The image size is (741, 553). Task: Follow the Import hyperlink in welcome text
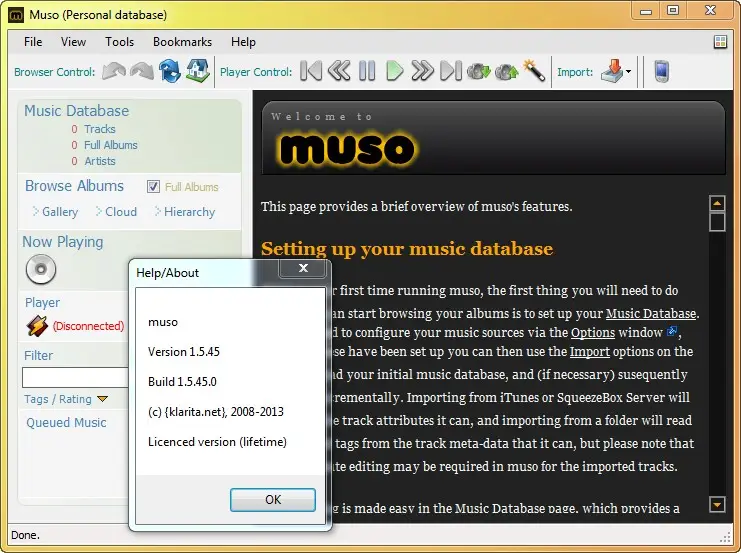pos(589,352)
